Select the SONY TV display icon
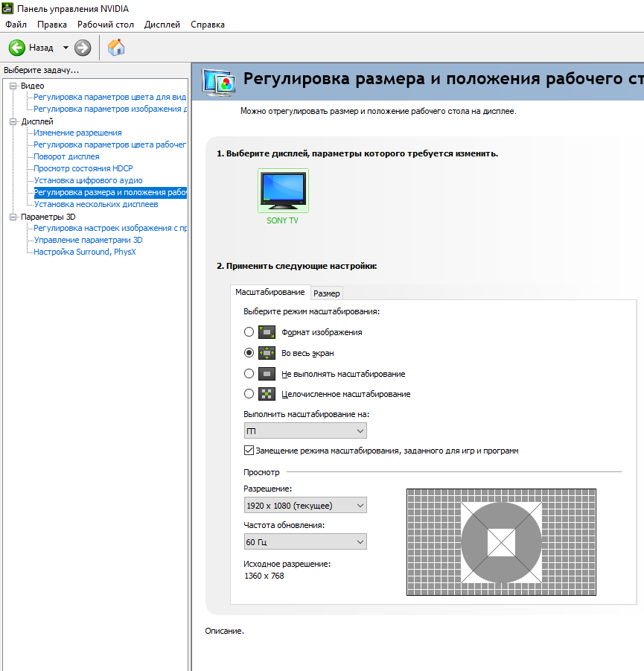Image resolution: width=644 pixels, height=671 pixels. tap(283, 191)
